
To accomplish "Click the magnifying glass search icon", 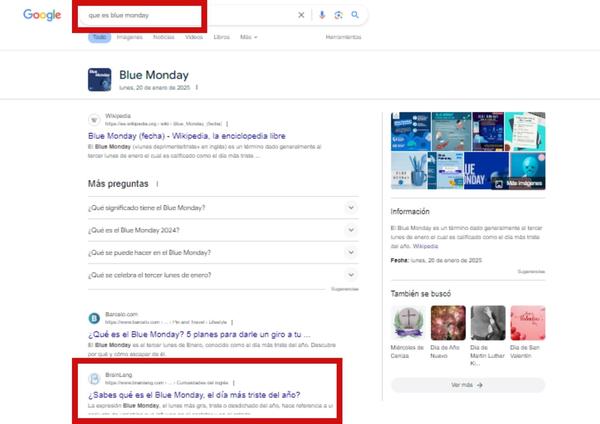I will pyautogui.click(x=355, y=15).
